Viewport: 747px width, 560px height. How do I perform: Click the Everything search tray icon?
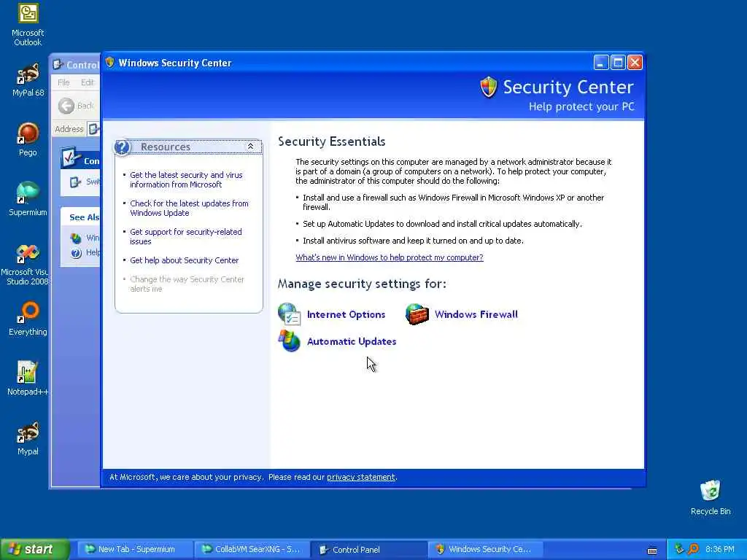(x=693, y=549)
